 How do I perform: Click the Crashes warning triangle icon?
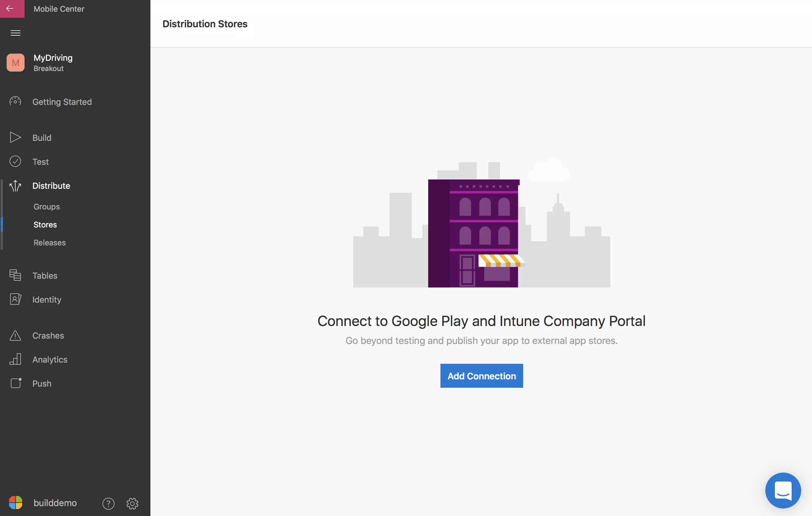coord(15,335)
